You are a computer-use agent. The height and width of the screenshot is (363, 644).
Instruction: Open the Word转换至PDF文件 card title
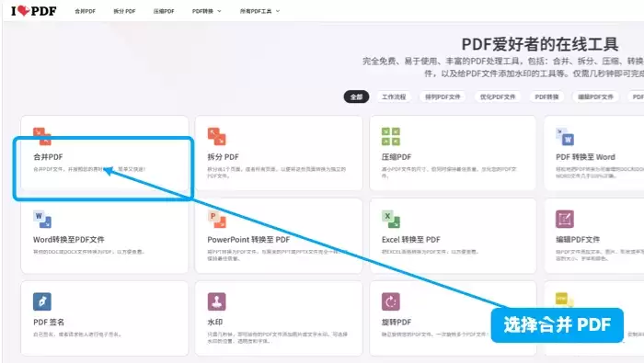[69, 240]
